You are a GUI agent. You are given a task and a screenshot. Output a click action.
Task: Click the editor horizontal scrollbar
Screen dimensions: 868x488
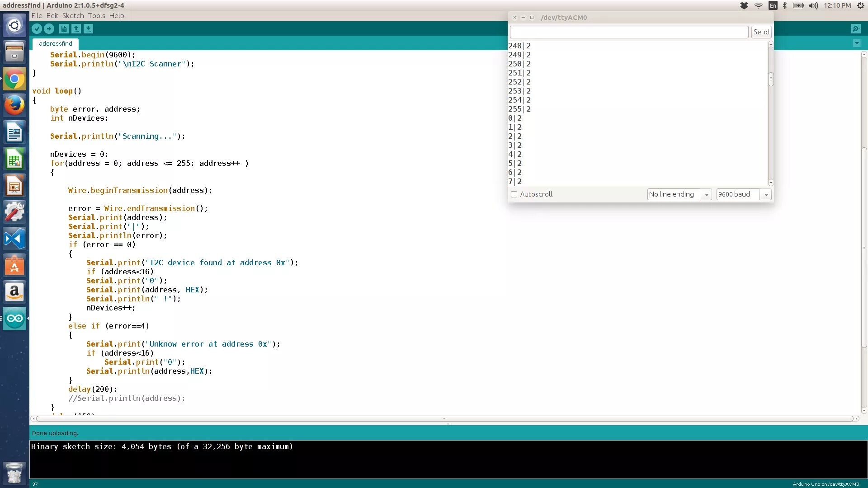point(444,419)
